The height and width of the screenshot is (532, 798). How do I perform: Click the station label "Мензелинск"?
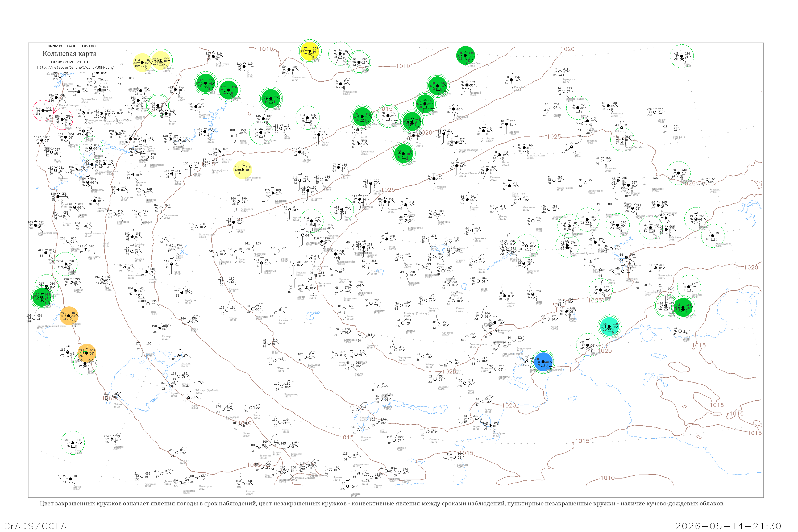(157, 165)
